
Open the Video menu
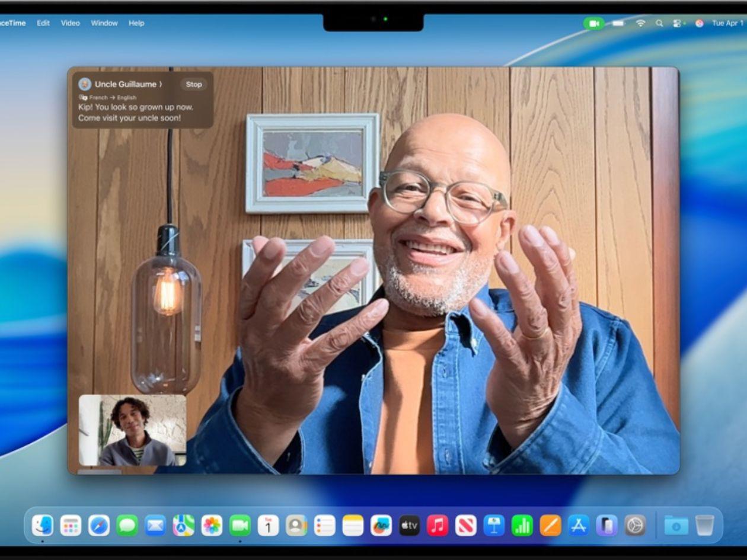(70, 23)
